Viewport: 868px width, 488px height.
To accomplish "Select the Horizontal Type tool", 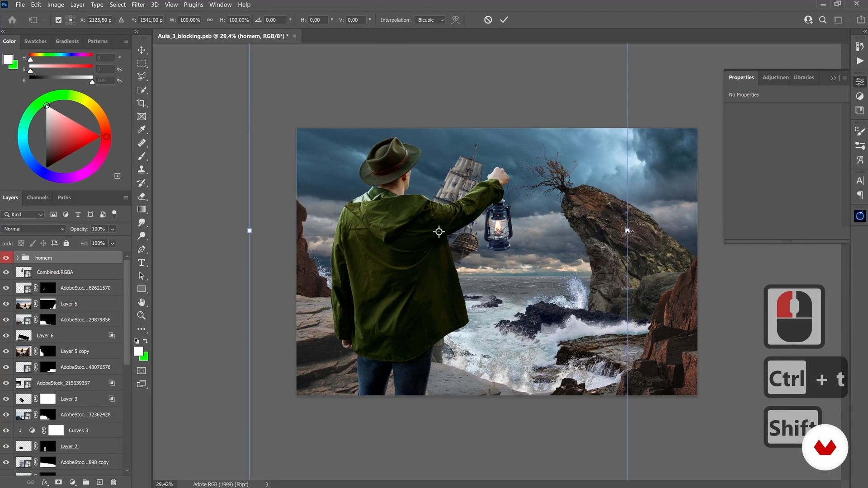I will (x=142, y=263).
